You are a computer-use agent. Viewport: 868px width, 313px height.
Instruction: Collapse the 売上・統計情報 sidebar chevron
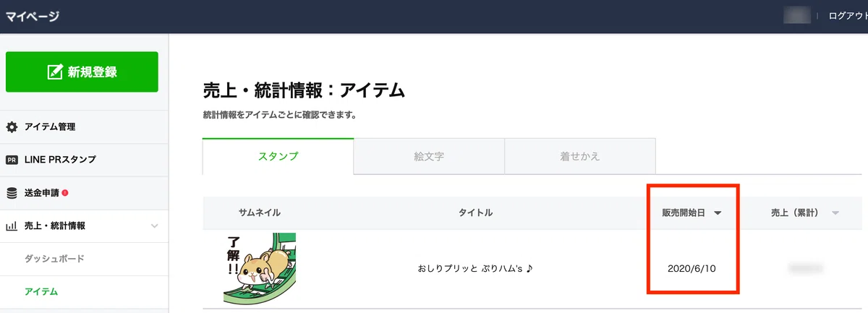coord(154,226)
